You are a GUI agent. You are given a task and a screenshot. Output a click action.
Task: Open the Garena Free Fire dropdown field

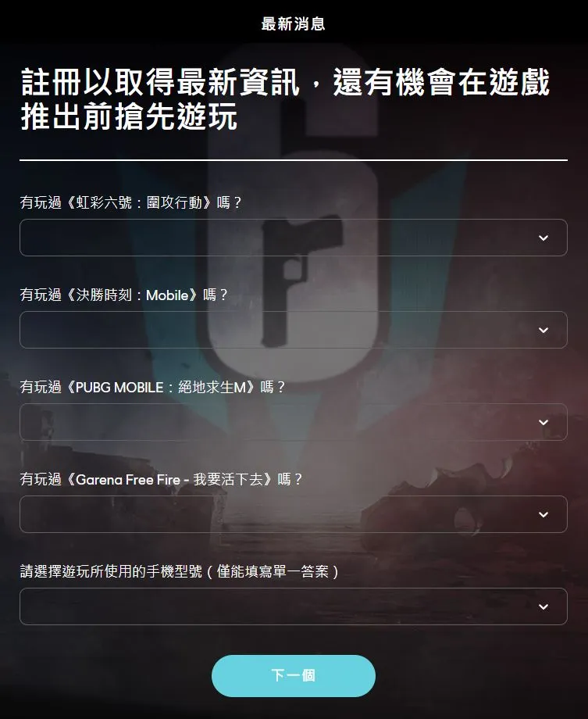(294, 514)
